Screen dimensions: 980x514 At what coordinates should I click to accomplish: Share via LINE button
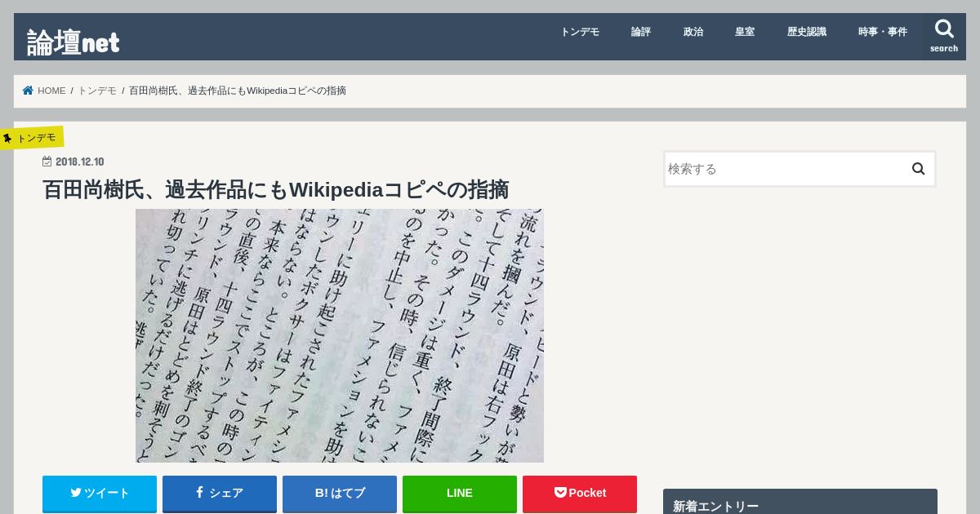[x=460, y=494]
